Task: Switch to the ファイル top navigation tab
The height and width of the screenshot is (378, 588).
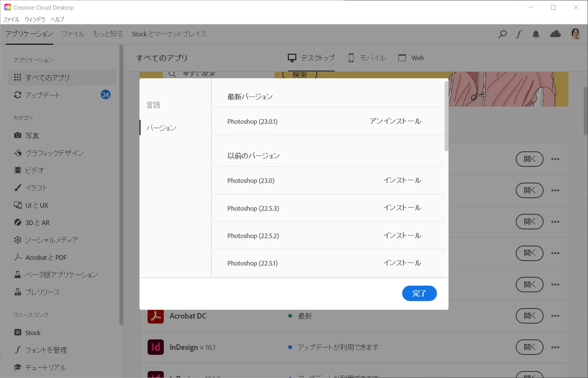Action: [x=73, y=34]
